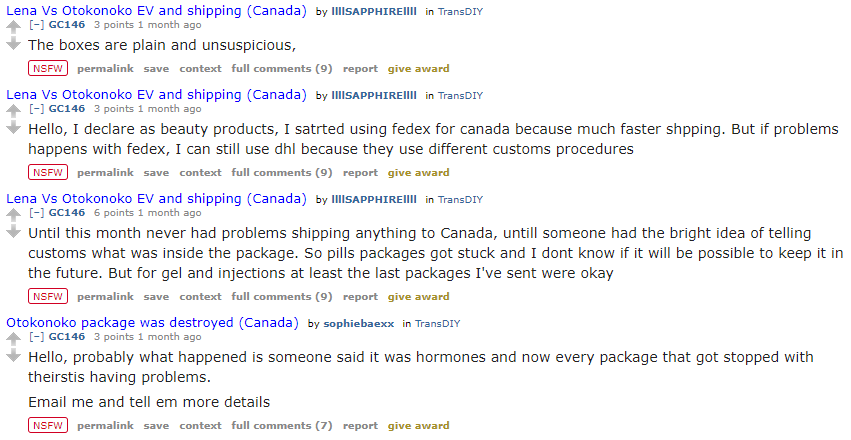Downvote the comment about declaring beauty products
Viewport: 851px width, 440px height.
click(x=13, y=128)
